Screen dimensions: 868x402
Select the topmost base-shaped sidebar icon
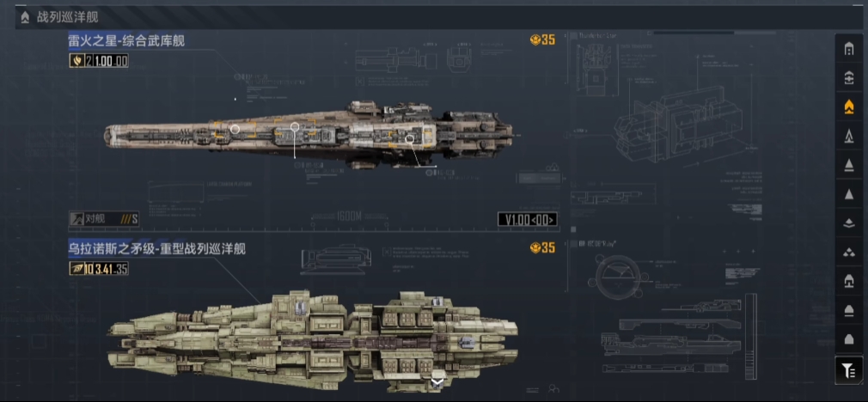(848, 49)
